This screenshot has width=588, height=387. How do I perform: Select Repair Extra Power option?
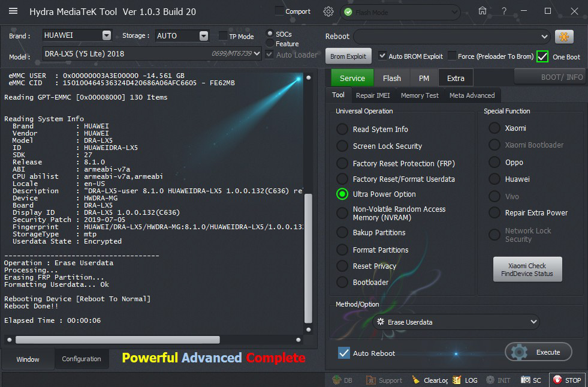494,212
